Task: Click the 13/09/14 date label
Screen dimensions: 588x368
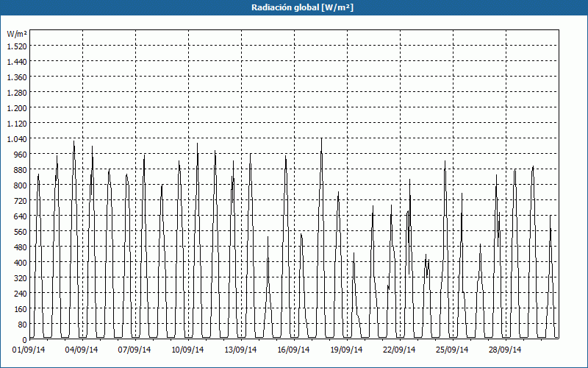Action: click(240, 350)
